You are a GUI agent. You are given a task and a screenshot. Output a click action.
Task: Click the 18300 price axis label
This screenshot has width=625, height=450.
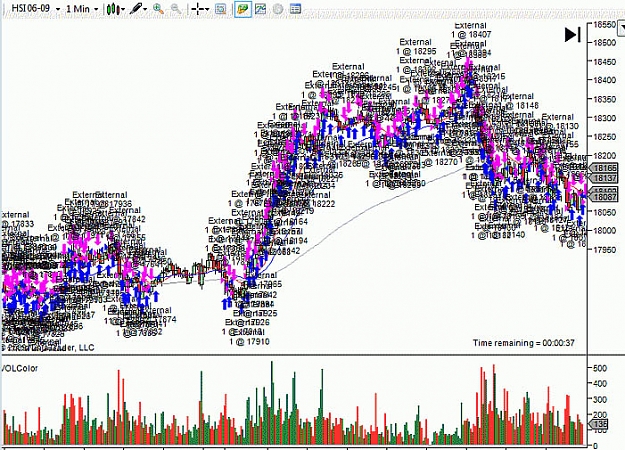605,118
